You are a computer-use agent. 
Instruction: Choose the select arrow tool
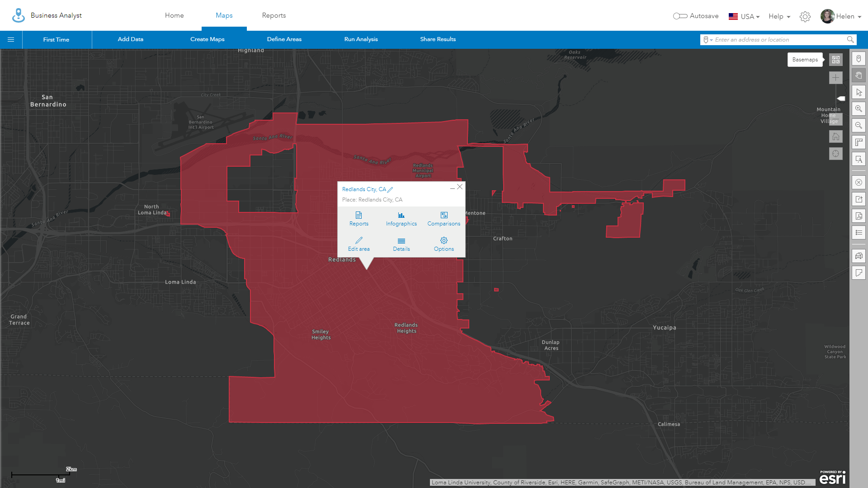coord(859,92)
